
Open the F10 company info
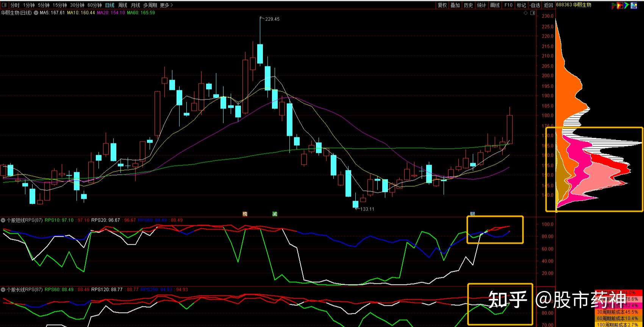click(508, 5)
